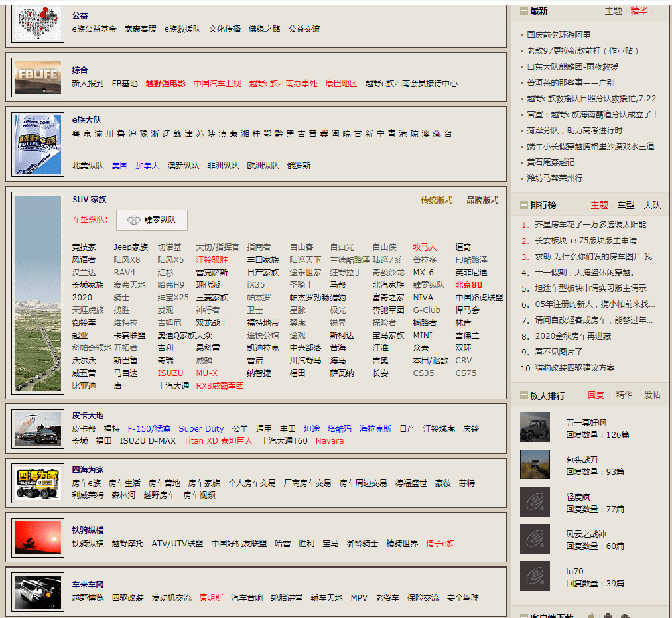Screen dimensions: 672x618
Task: Open 皮卡天地 section title
Action: click(88, 416)
